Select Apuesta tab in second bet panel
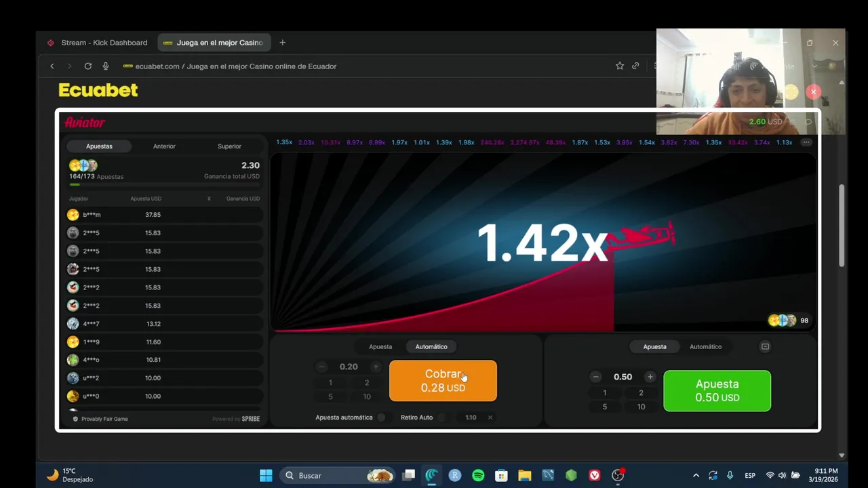Screen dimensions: 868x488 point(654,346)
